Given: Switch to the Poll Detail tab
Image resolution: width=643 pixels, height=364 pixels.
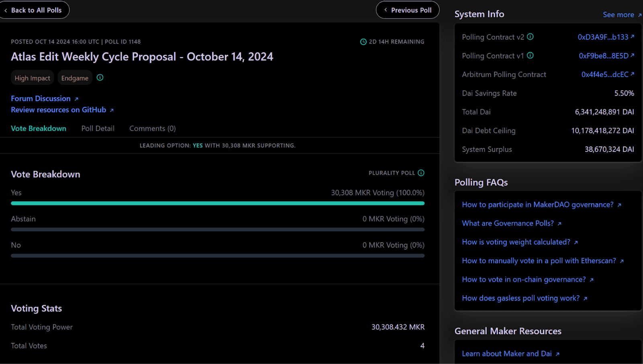Looking at the screenshot, I should tap(98, 128).
